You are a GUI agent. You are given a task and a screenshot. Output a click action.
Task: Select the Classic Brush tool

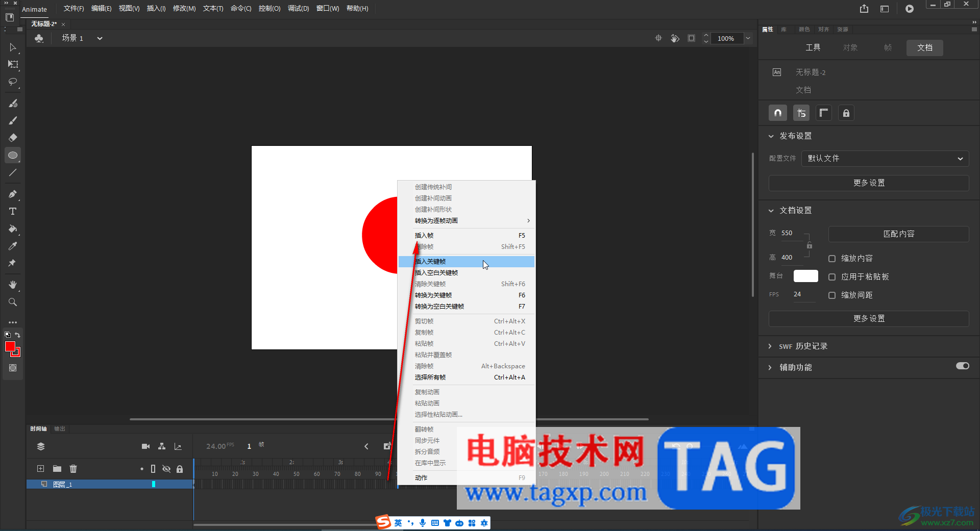coord(13,120)
